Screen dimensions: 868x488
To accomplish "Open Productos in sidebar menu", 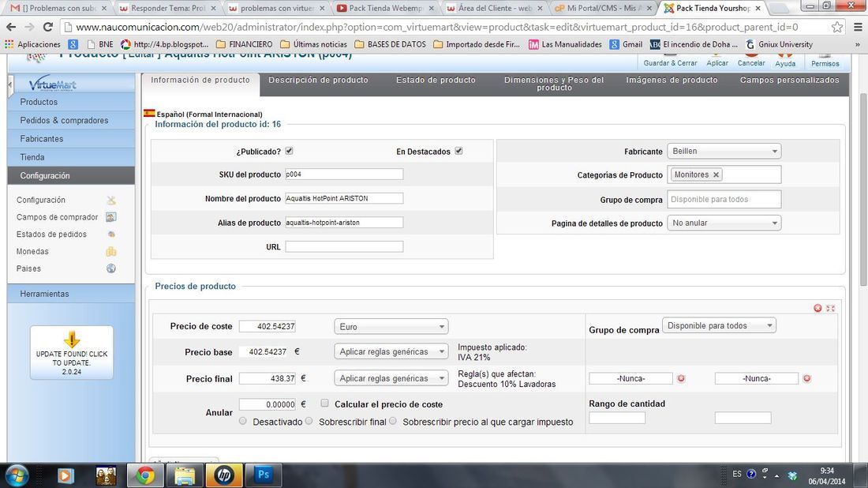I will tap(71, 102).
